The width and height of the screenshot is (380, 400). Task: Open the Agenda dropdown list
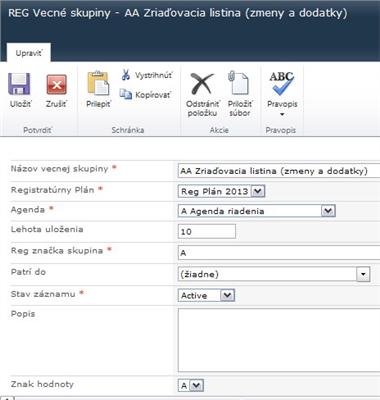256,211
